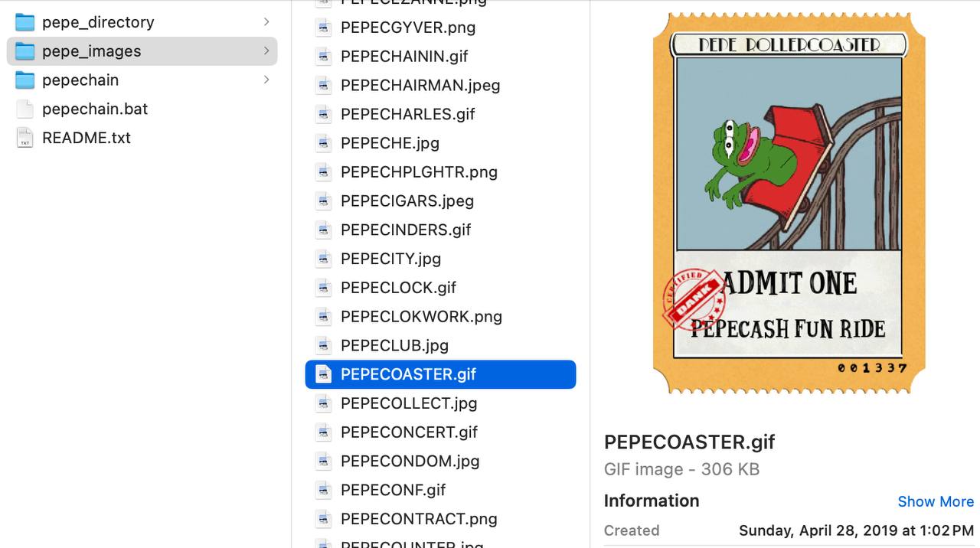
Task: Click the Information section heading
Action: tap(652, 501)
